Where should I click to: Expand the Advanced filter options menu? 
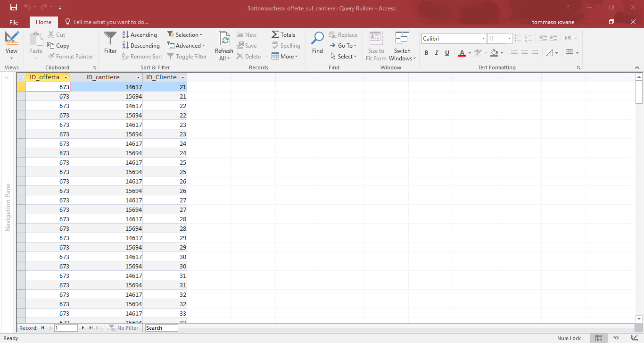186,45
